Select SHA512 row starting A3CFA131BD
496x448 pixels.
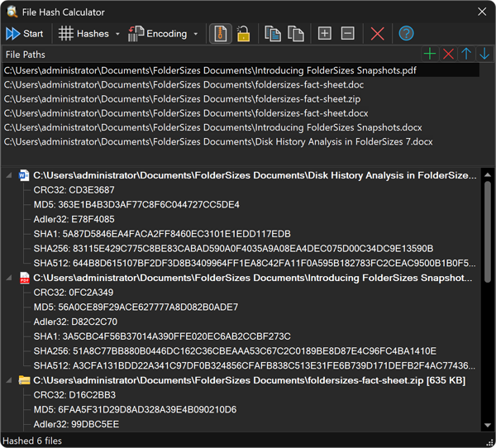255,365
